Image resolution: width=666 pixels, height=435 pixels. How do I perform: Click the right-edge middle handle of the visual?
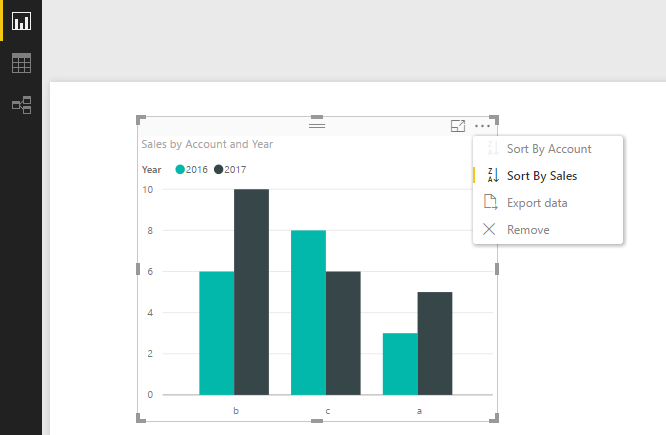(x=497, y=269)
